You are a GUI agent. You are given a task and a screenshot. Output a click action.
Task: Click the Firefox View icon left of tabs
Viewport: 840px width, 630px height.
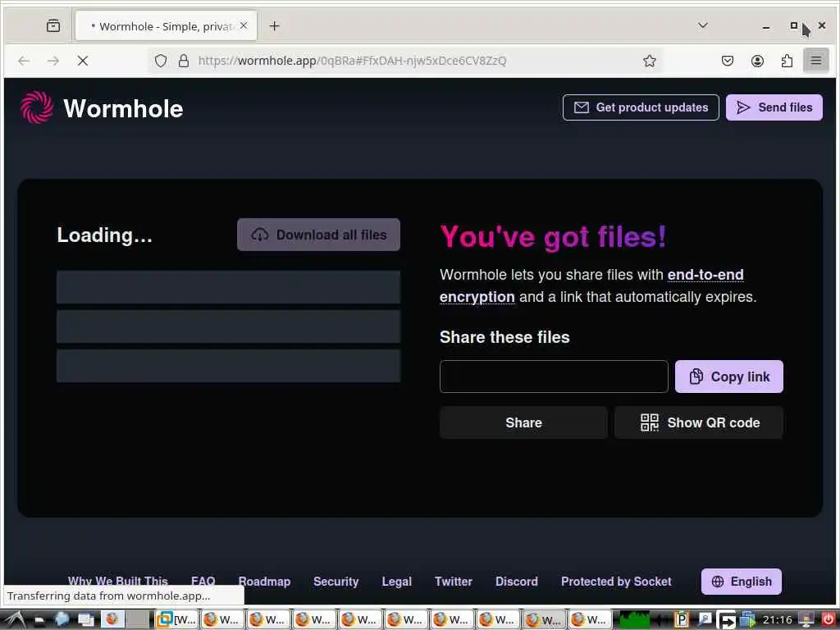click(x=53, y=25)
